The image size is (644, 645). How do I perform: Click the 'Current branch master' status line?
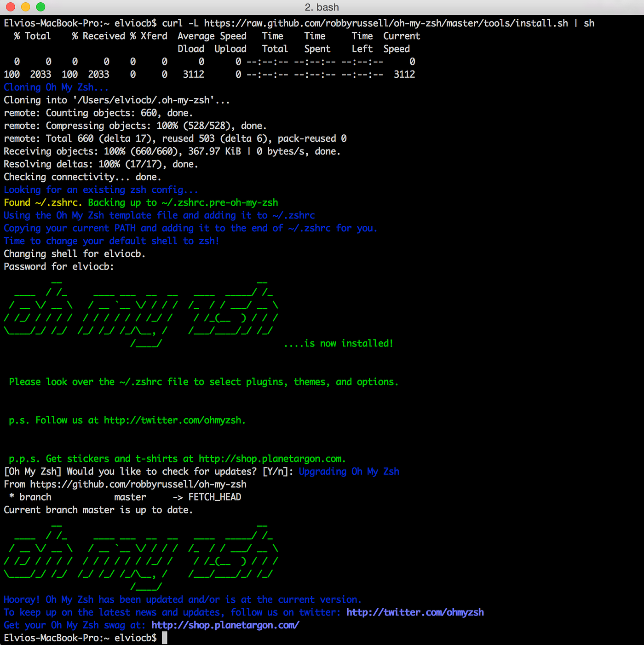click(98, 510)
